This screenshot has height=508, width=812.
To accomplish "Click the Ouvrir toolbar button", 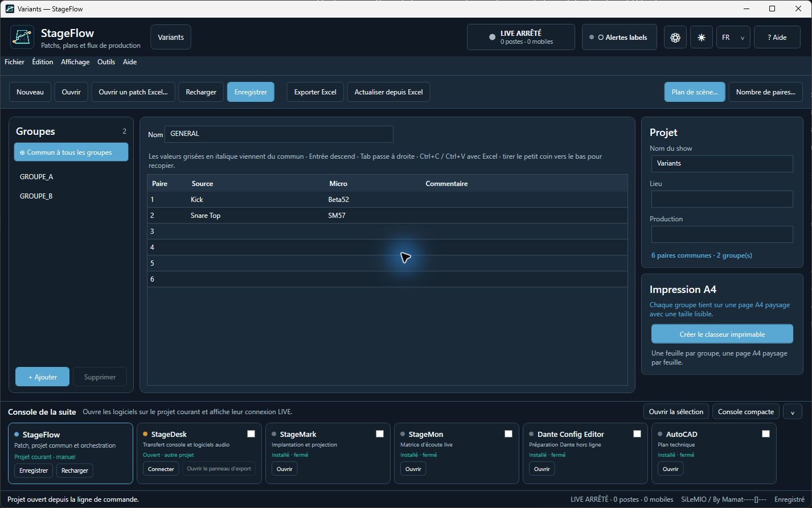I will (71, 92).
